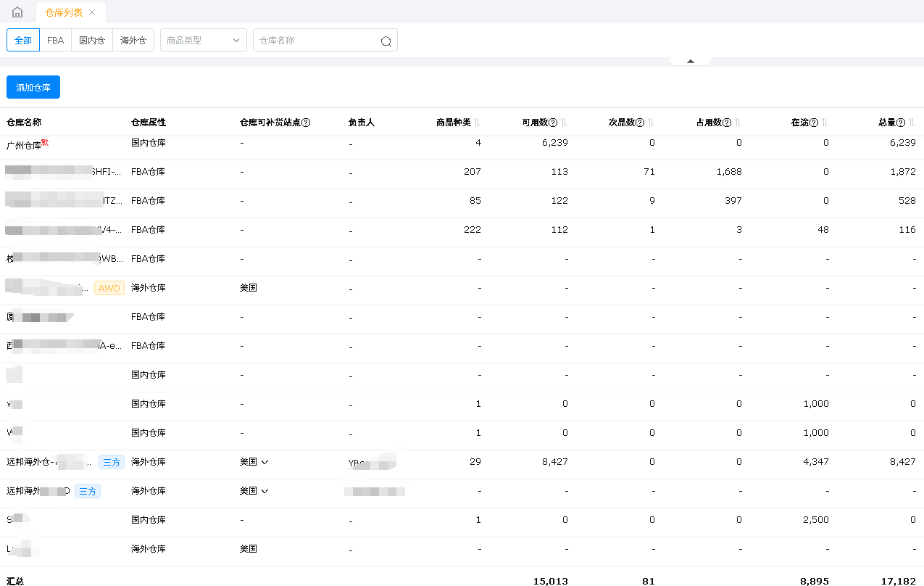Click the search magnifier icon
The image size is (924, 586).
(386, 41)
